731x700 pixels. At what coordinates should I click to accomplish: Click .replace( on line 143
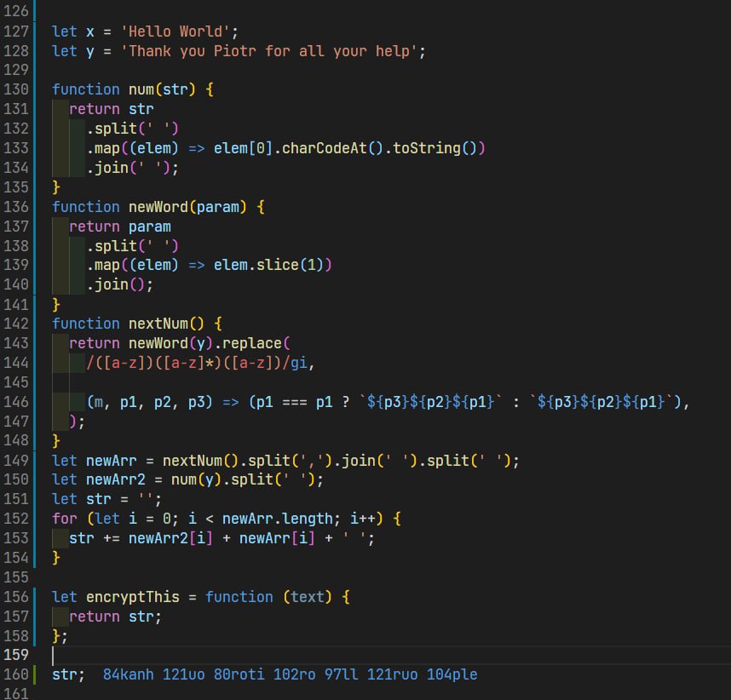point(252,343)
